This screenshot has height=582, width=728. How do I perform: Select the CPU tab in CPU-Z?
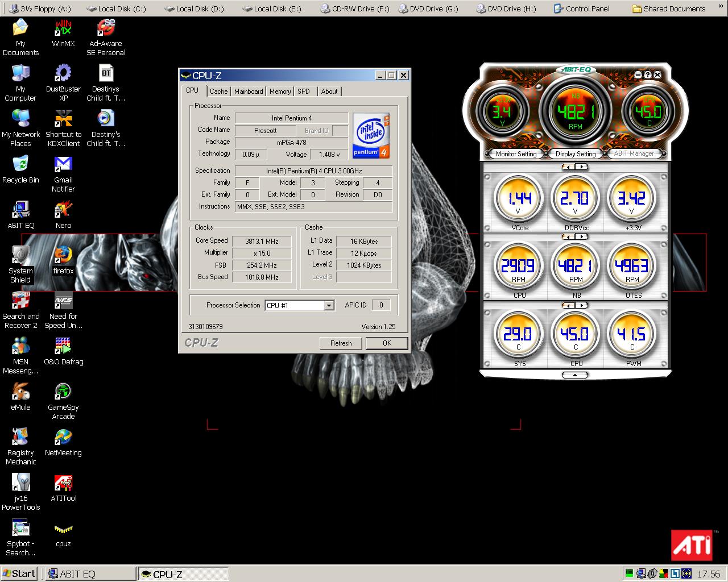(192, 90)
